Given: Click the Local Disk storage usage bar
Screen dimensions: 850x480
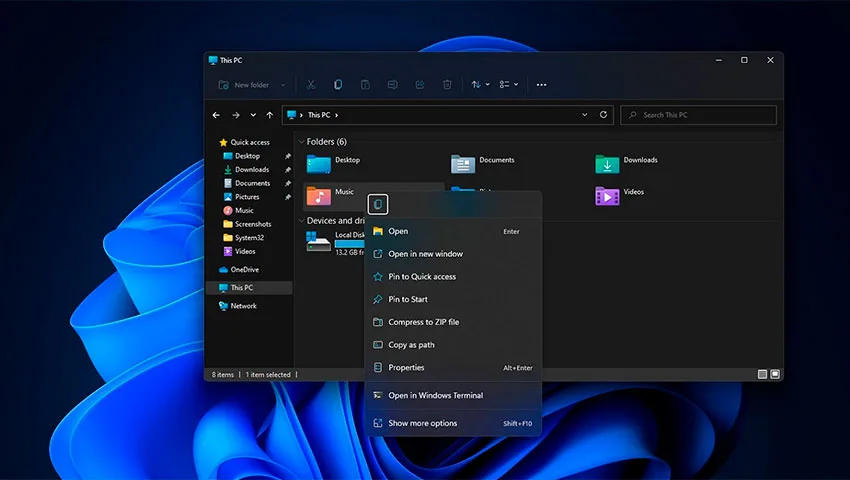Looking at the screenshot, I should (350, 244).
